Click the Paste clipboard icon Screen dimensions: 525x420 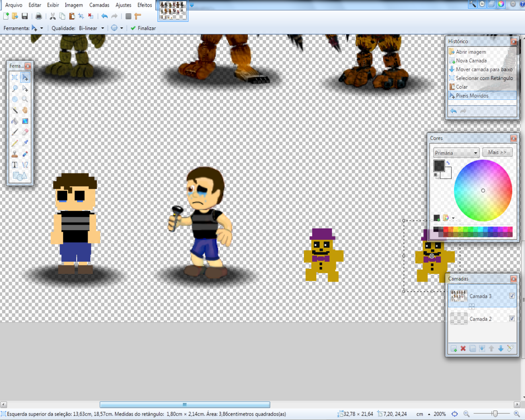click(x=72, y=16)
